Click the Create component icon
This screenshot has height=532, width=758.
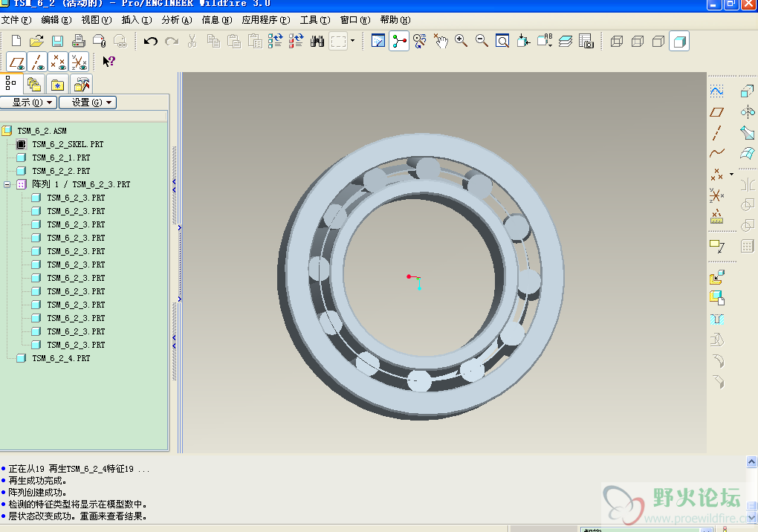pyautogui.click(x=716, y=298)
